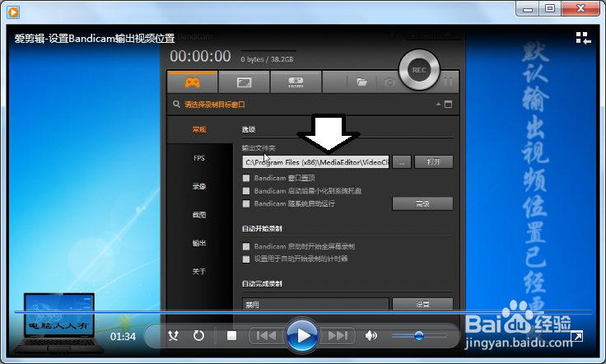
Task: Click Bandicam pause recording icon
Action: click(x=448, y=82)
